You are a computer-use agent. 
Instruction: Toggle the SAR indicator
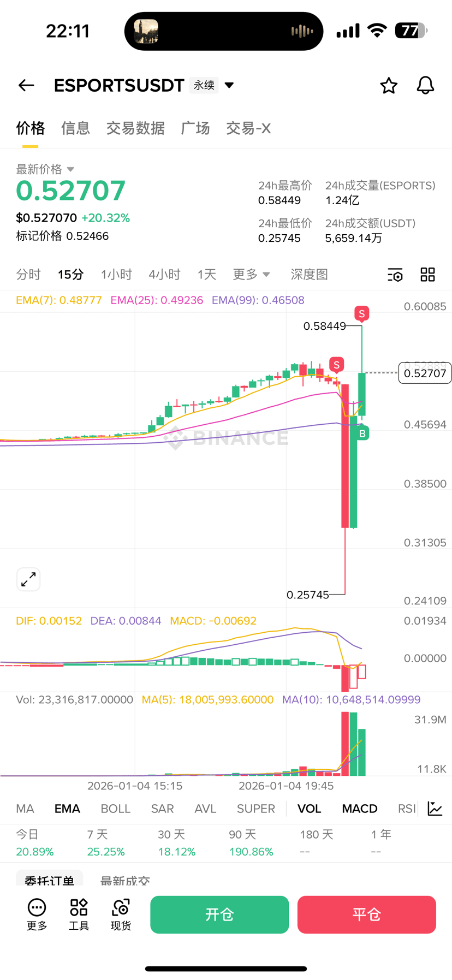point(162,809)
